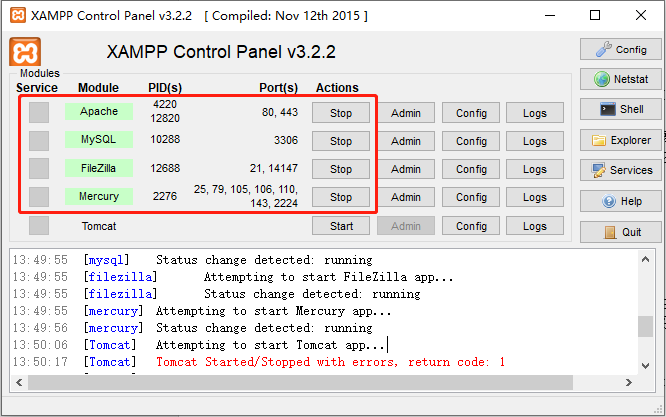Open the Services manager

(x=621, y=170)
